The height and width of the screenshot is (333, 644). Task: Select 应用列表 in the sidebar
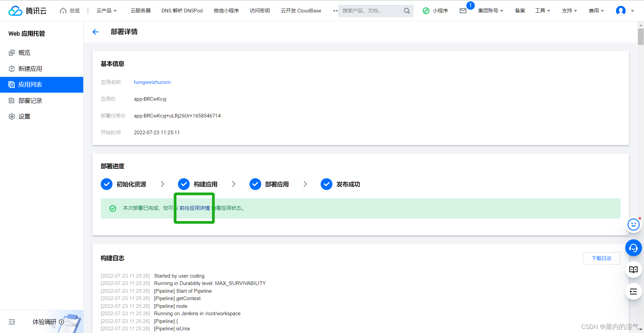[x=42, y=85]
